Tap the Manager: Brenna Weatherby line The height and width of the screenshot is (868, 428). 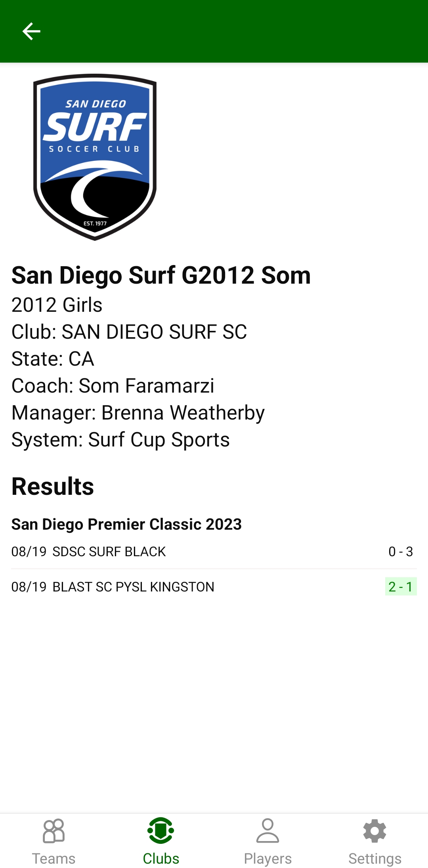[x=138, y=412]
